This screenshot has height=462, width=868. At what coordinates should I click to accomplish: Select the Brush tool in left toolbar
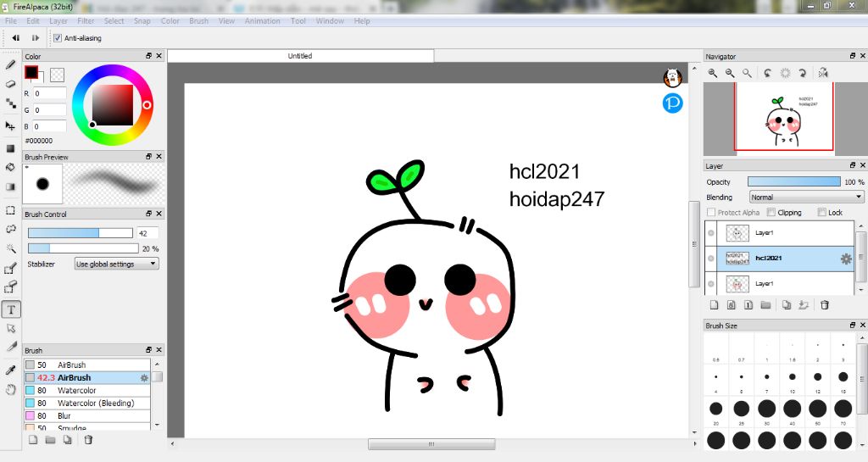10,64
